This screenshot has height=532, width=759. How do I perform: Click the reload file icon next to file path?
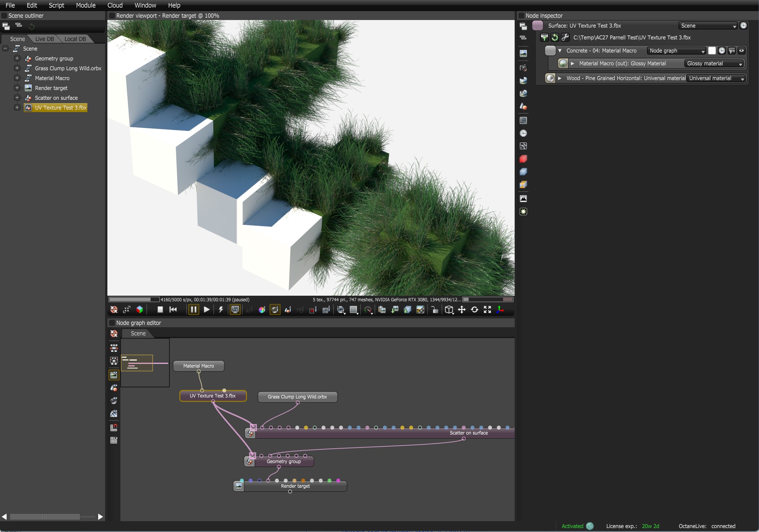[555, 38]
